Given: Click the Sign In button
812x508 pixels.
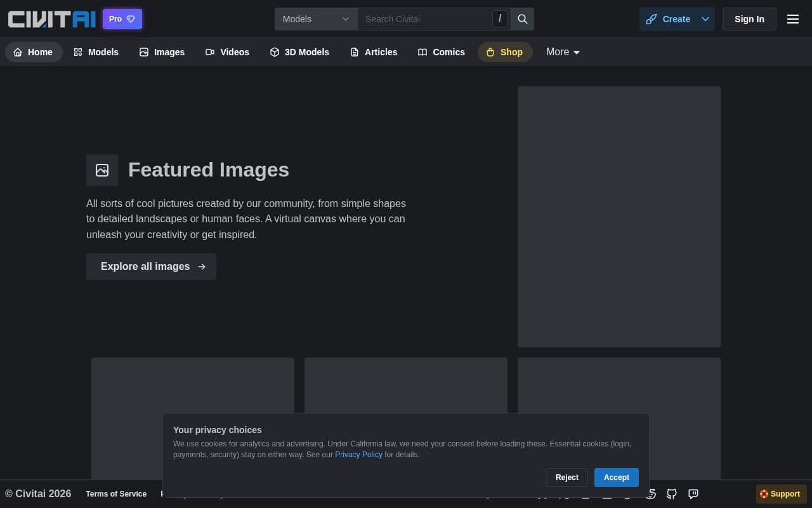Looking at the screenshot, I should (x=749, y=19).
